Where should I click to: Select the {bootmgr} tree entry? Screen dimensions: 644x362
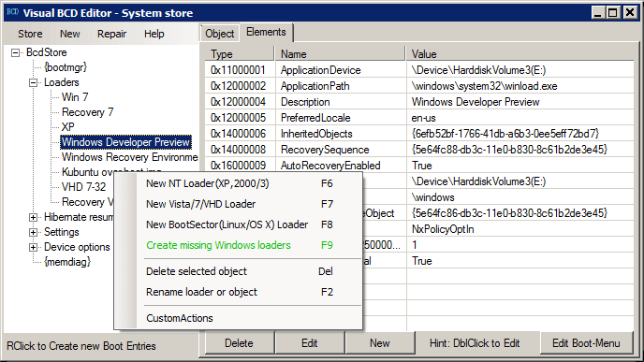(x=66, y=67)
